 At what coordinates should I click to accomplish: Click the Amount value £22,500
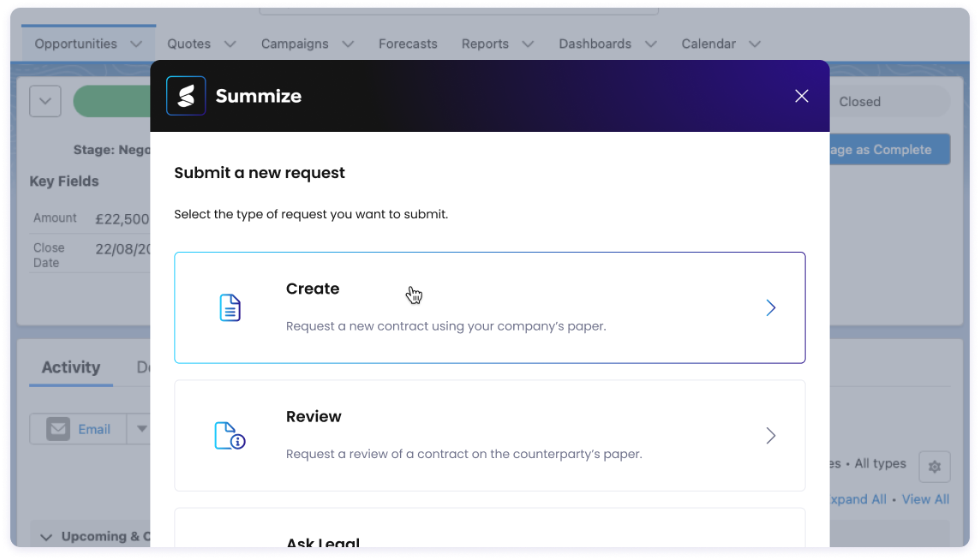pos(122,219)
